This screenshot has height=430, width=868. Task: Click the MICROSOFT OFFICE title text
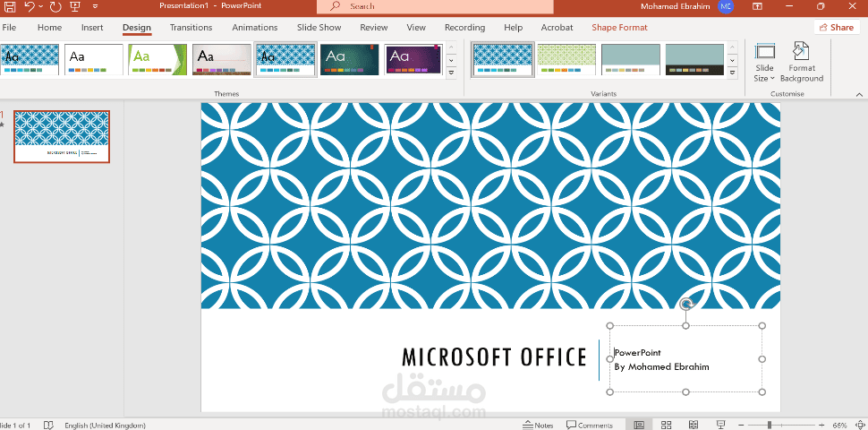[494, 357]
